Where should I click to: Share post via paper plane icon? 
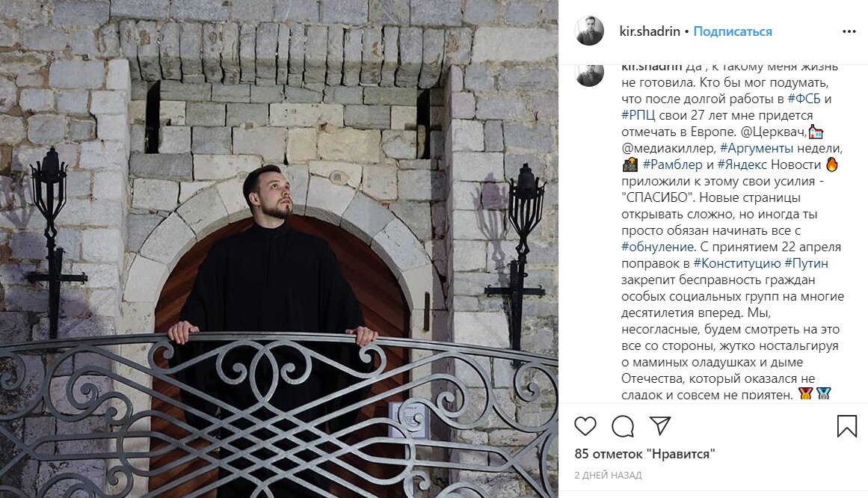[x=660, y=426]
